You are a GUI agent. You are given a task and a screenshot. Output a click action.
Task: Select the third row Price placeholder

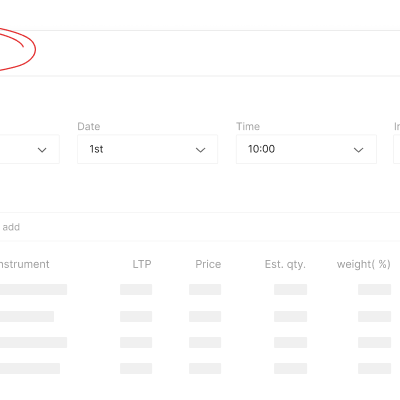point(205,342)
